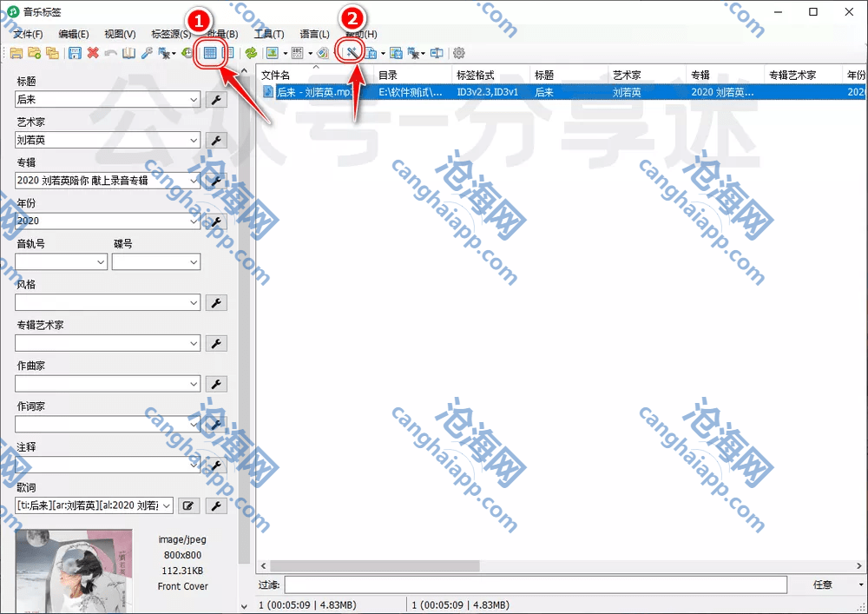Image resolution: width=868 pixels, height=614 pixels.
Task: Expand the track number (音轨号) dropdown
Action: click(99, 261)
